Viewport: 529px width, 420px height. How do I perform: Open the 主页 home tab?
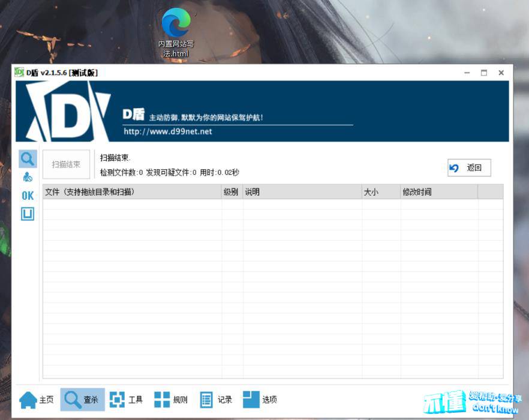tap(37, 400)
